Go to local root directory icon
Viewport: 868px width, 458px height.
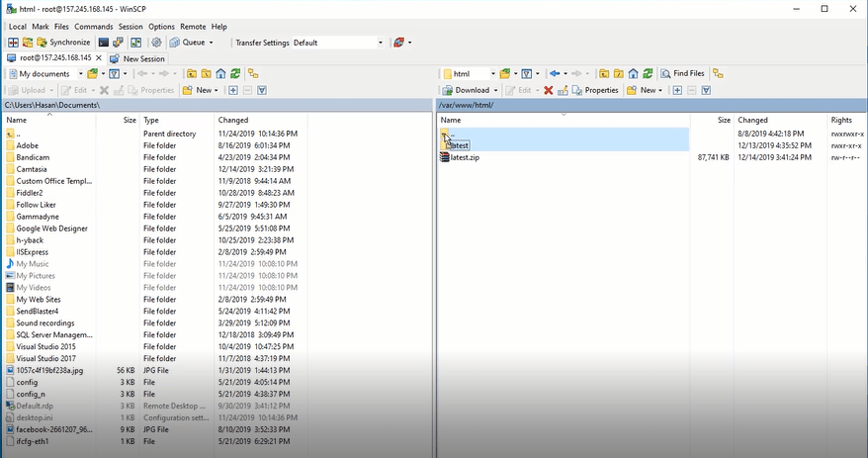point(206,73)
